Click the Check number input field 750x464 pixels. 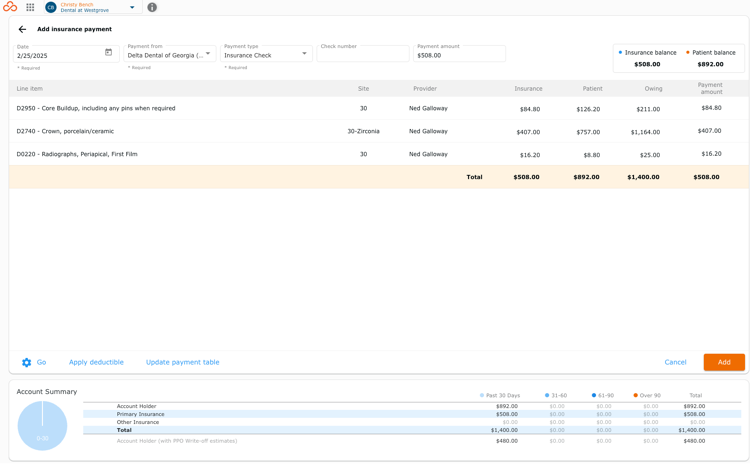(x=363, y=54)
